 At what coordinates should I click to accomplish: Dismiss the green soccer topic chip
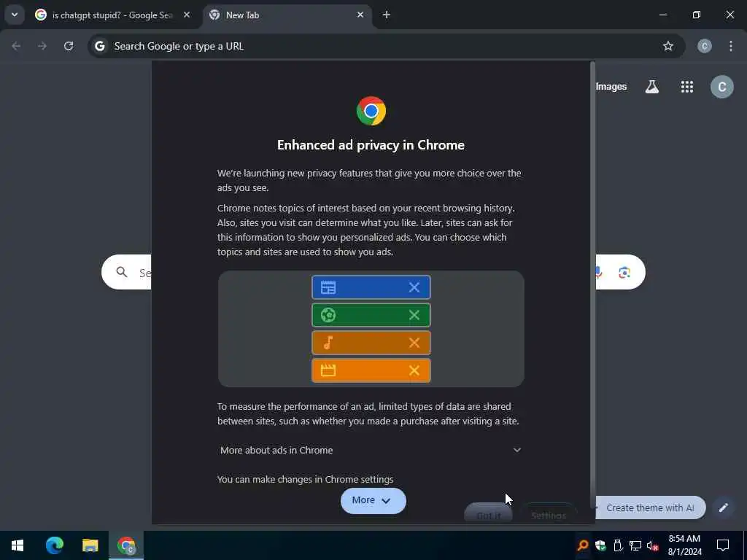(414, 315)
